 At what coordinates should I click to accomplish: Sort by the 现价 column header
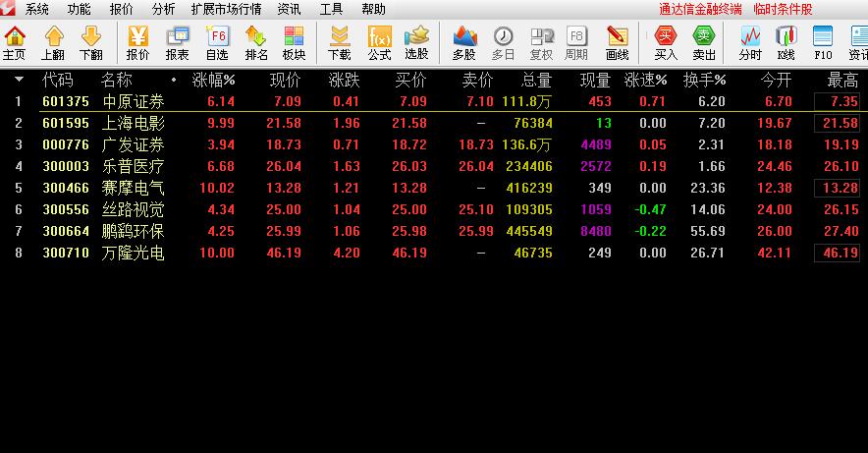click(x=286, y=81)
